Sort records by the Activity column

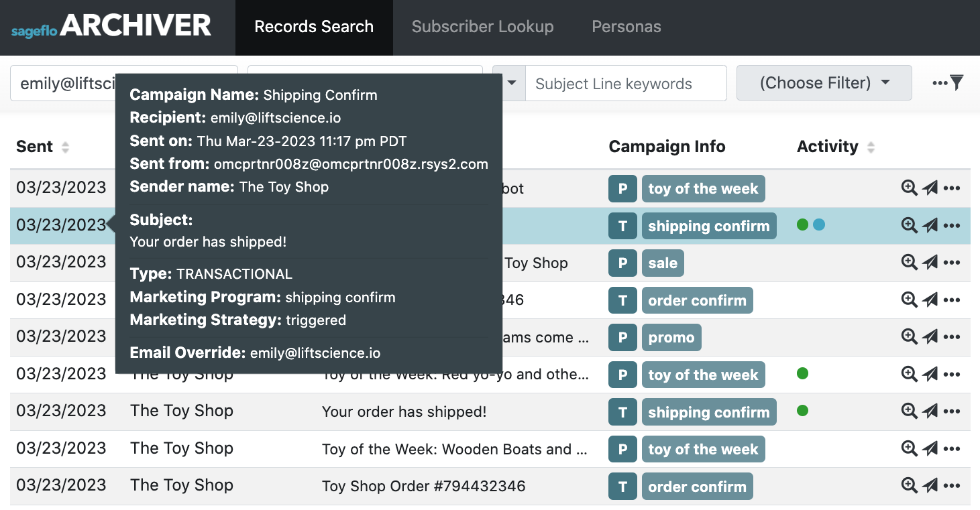tap(836, 147)
